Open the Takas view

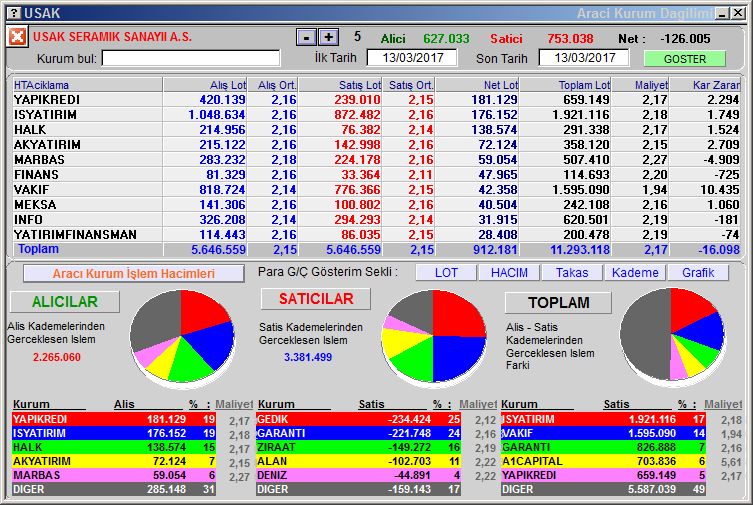click(572, 273)
